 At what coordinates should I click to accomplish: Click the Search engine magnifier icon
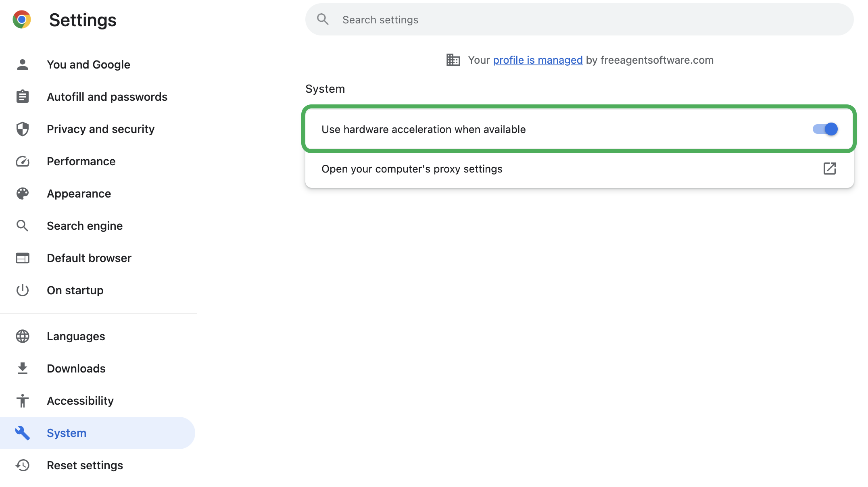(23, 226)
